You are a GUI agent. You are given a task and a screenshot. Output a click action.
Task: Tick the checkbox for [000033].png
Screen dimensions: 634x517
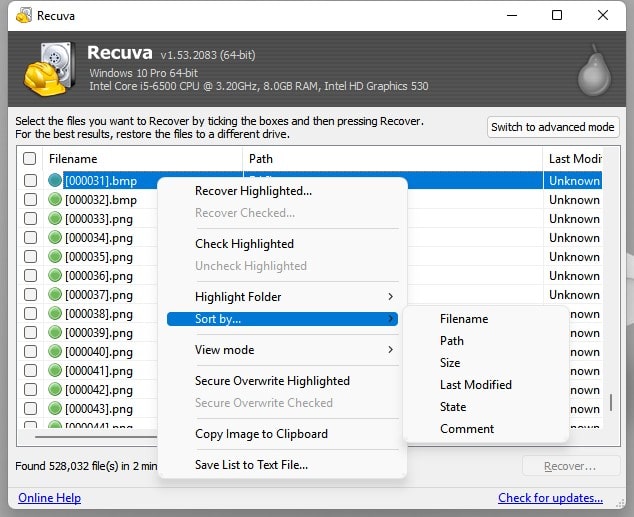click(x=30, y=218)
